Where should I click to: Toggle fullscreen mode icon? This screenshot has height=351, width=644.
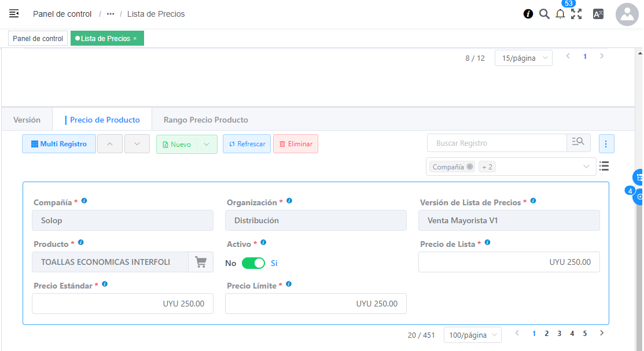pyautogui.click(x=576, y=14)
